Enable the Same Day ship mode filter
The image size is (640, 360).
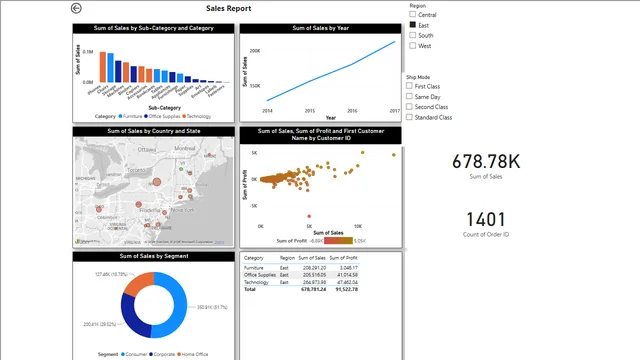(x=409, y=96)
